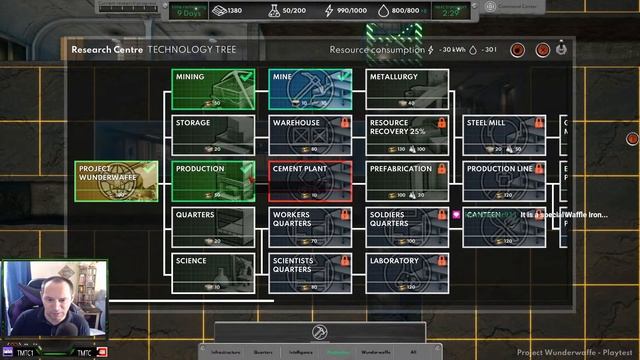This screenshot has height=360, width=640.
Task: Click the water drop icon next to -30 l
Action: pyautogui.click(x=473, y=50)
